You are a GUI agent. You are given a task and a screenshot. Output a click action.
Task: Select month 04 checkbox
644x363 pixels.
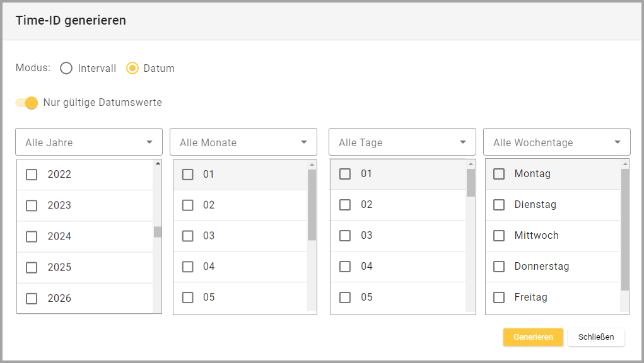pyautogui.click(x=188, y=267)
